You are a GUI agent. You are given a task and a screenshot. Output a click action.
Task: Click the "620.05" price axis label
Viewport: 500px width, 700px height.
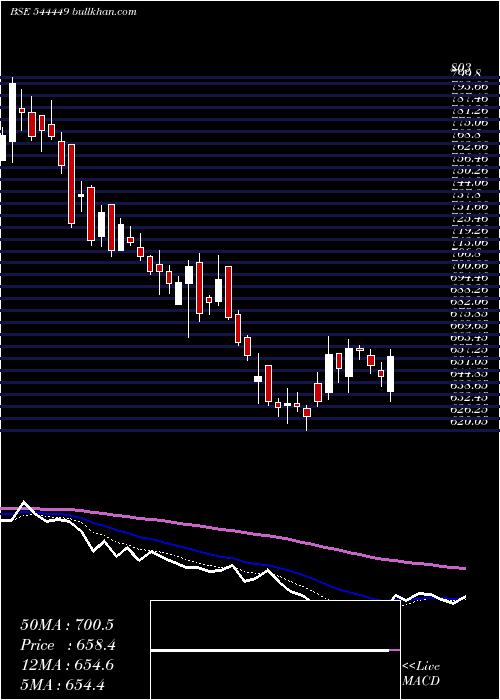(469, 421)
